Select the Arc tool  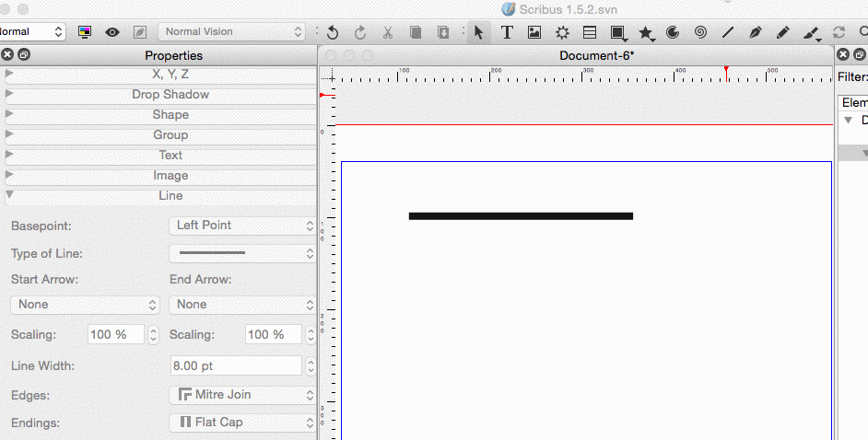(x=673, y=32)
